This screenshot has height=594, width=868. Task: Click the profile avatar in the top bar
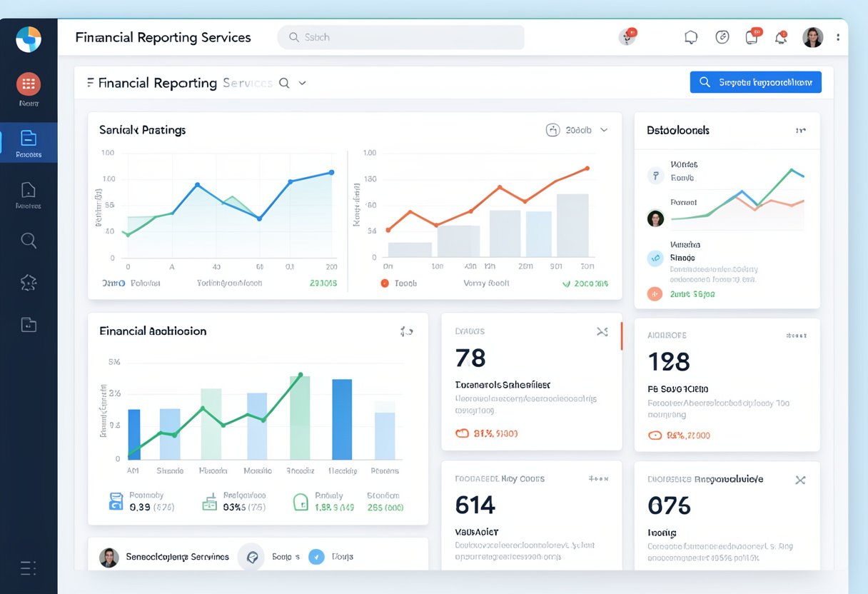(x=813, y=37)
